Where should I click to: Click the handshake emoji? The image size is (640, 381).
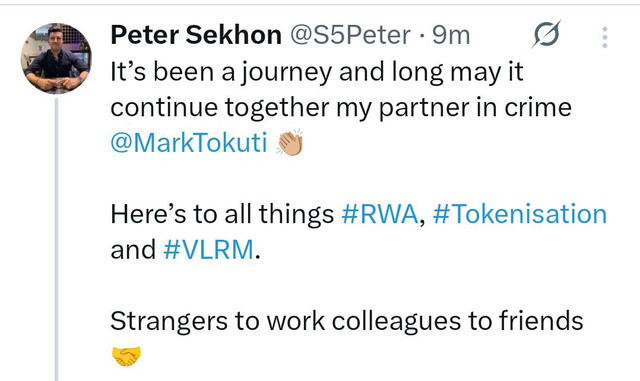pyautogui.click(x=126, y=356)
